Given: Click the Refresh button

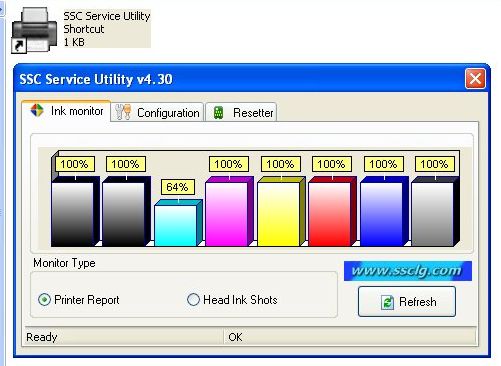Looking at the screenshot, I should click(x=407, y=301).
